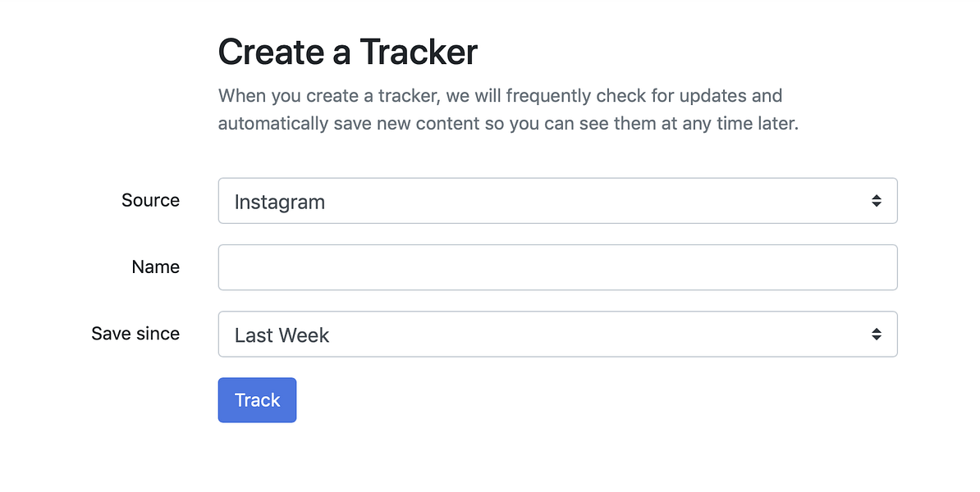Click the Save since dropdown arrow icon
Viewport: 980px width, 492px height.
(877, 334)
